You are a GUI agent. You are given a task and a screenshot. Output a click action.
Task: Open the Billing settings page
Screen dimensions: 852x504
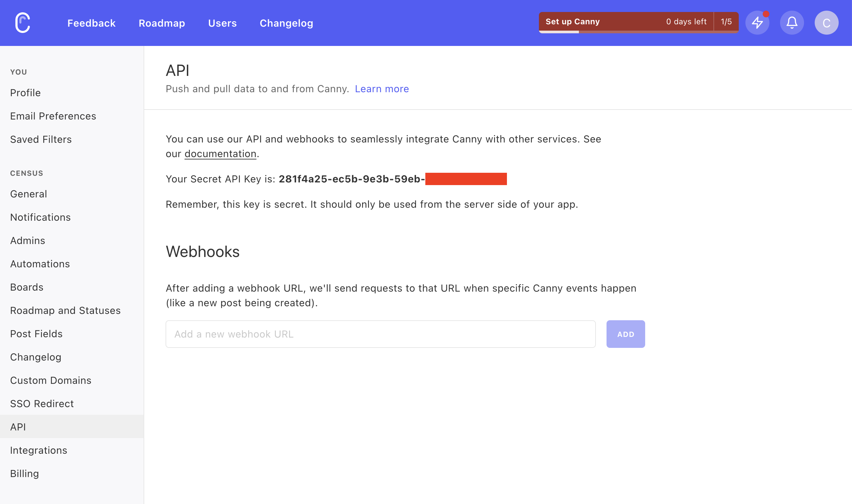tap(24, 473)
